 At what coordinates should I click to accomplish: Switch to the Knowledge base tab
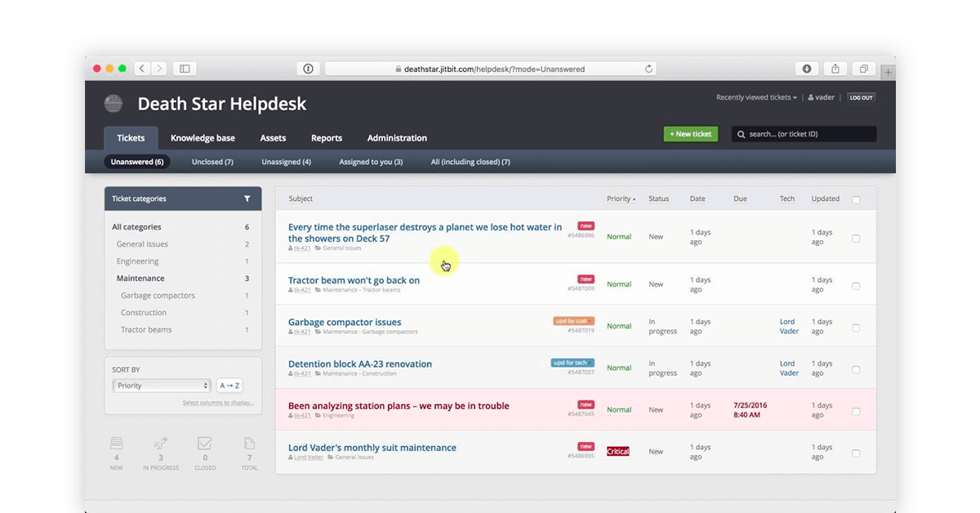point(203,138)
